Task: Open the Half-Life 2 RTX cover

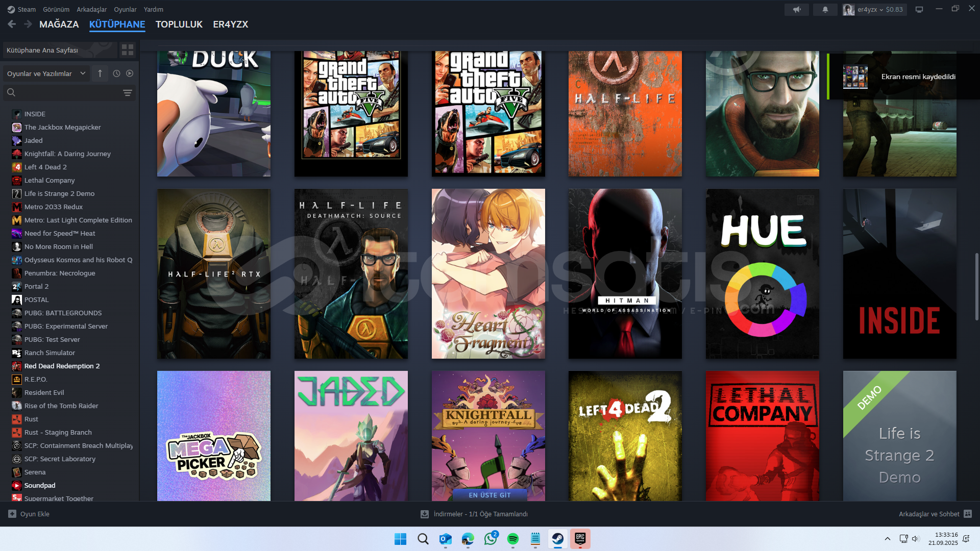Action: 214,274
